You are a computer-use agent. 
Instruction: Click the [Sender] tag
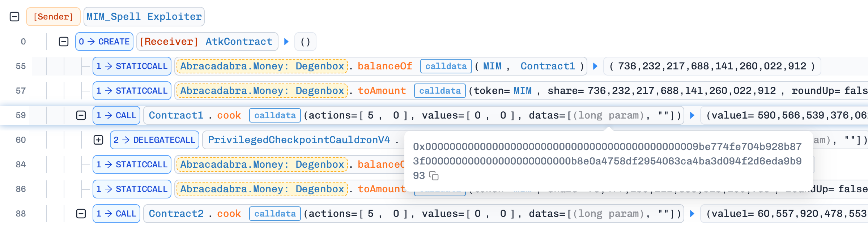(53, 17)
